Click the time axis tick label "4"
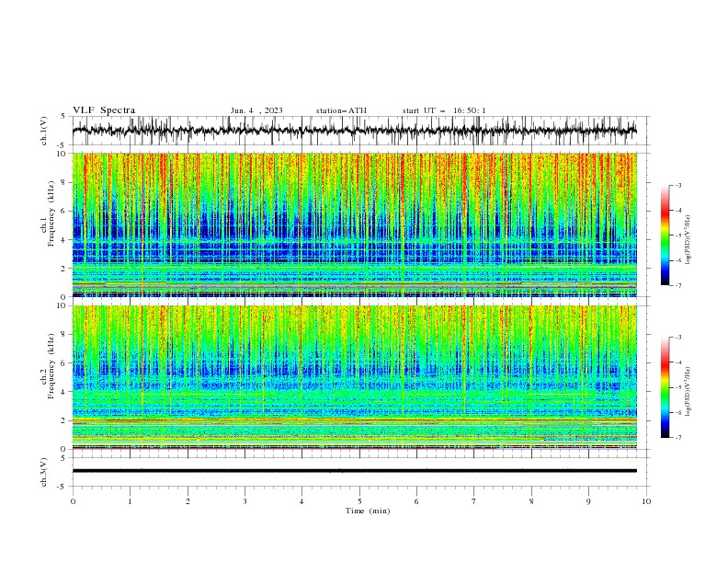This screenshot has width=728, height=563. [x=301, y=501]
